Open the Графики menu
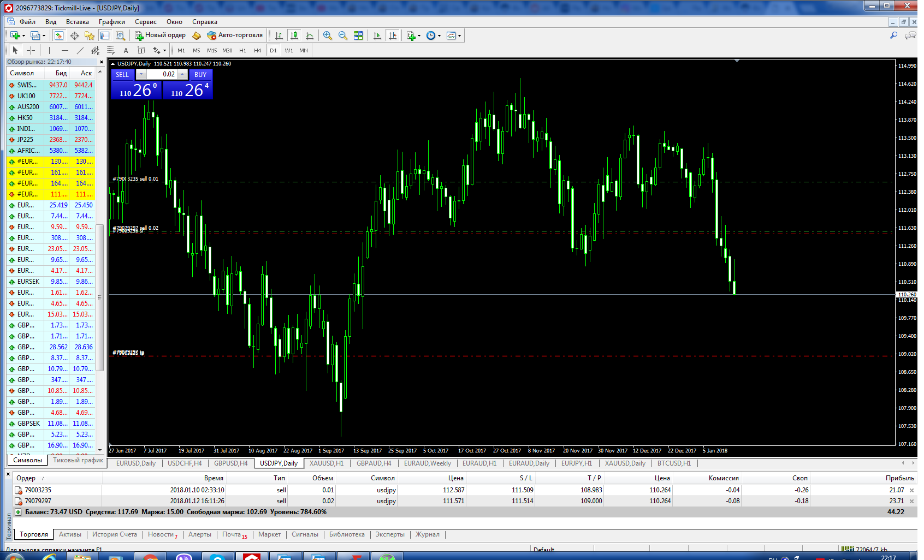924x560 pixels. (x=111, y=22)
